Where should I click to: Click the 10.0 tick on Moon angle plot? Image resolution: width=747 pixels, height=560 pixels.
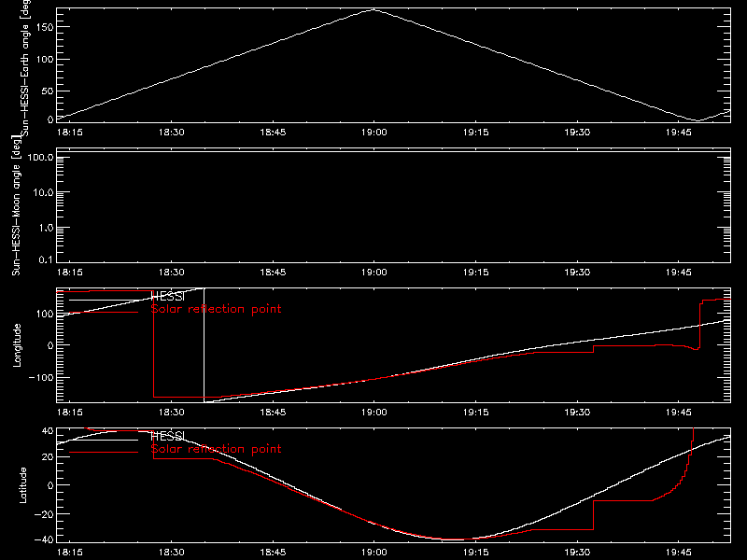(x=43, y=192)
